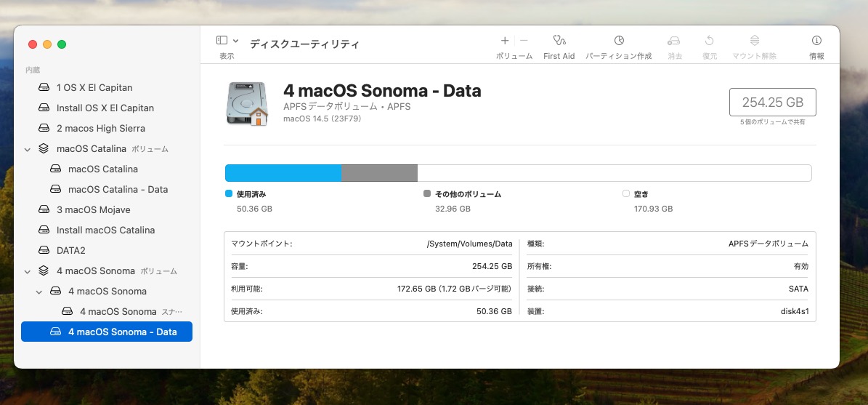Screen dimensions: 868x405
Task: Click the add volume plus icon
Action: click(505, 41)
